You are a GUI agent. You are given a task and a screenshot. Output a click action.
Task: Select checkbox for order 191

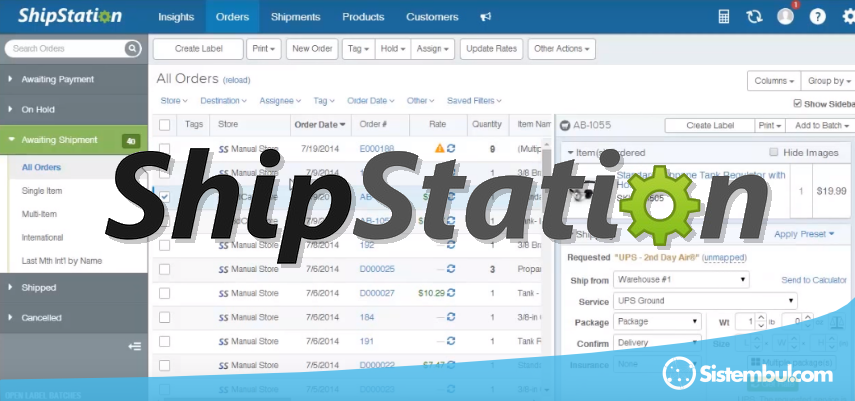click(x=164, y=341)
